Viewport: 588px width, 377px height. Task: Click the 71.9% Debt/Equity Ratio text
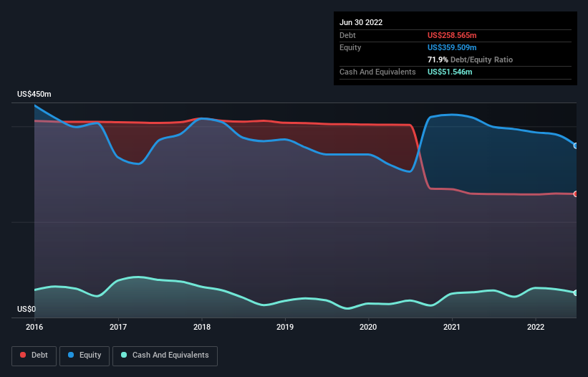click(x=471, y=59)
